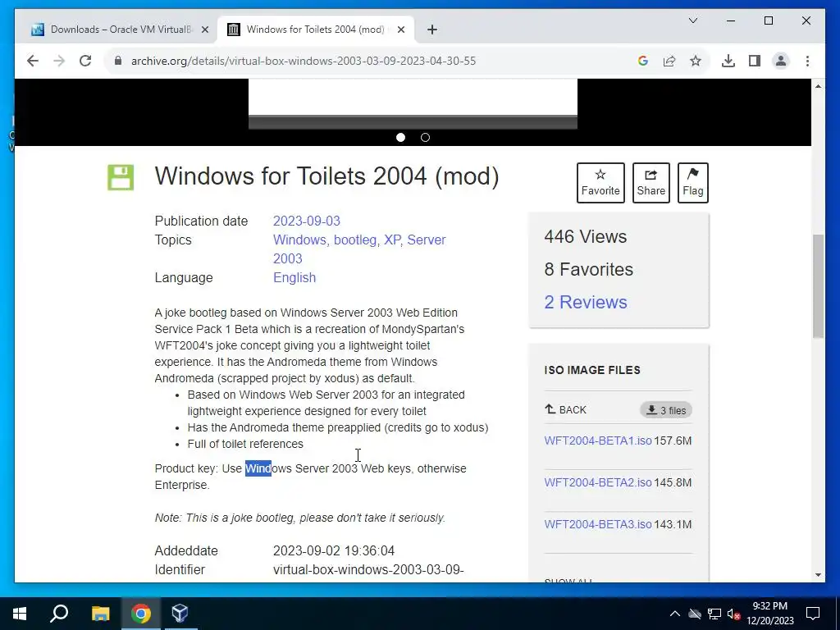Close the Windows for Toilets 2004 tab
Image resolution: width=840 pixels, height=630 pixels.
(401, 30)
